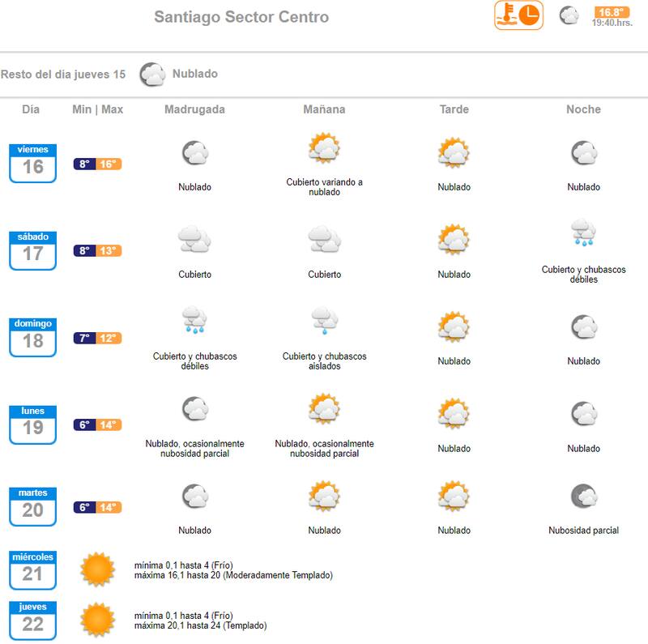Click the Noche column header

coord(583,109)
